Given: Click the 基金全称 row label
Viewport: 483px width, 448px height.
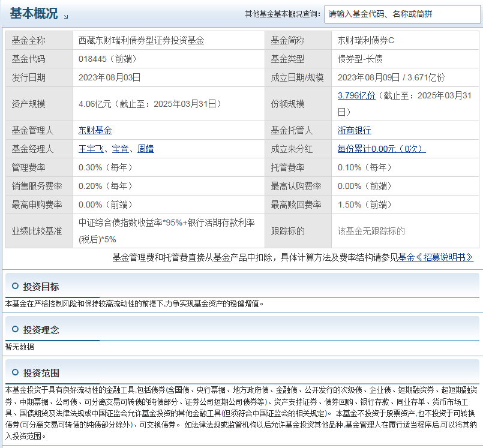Looking at the screenshot, I should tap(28, 40).
